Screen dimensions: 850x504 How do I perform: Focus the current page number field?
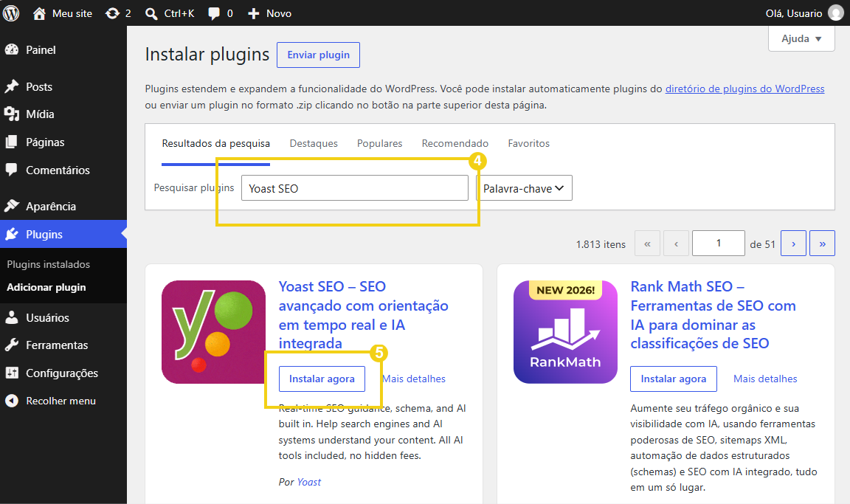tap(718, 244)
